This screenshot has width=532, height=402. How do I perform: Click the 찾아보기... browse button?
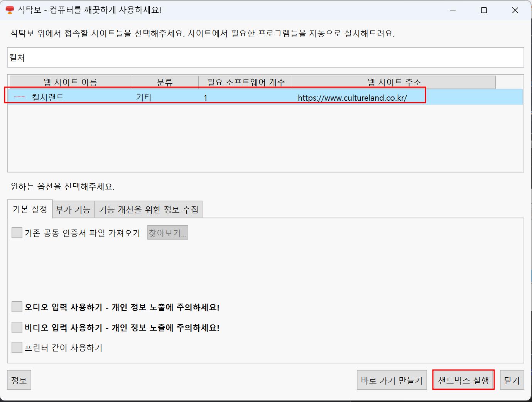coord(168,233)
